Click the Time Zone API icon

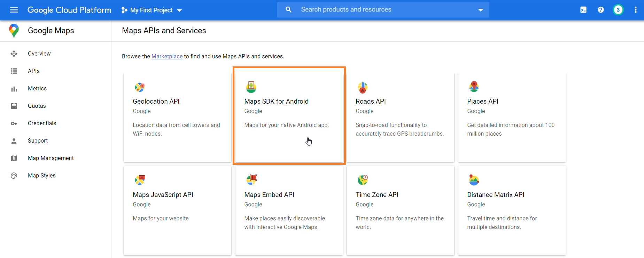coord(363,180)
